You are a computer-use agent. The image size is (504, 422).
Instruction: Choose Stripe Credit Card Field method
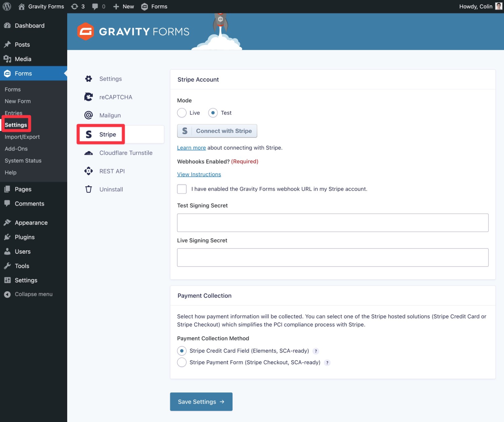182,351
